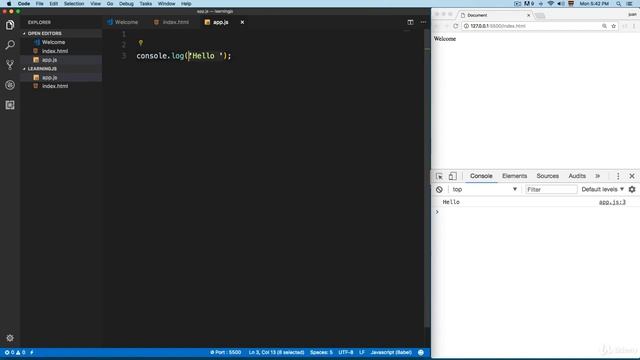640x360 pixels.
Task: Split the editor with the split icon
Action: (410, 22)
